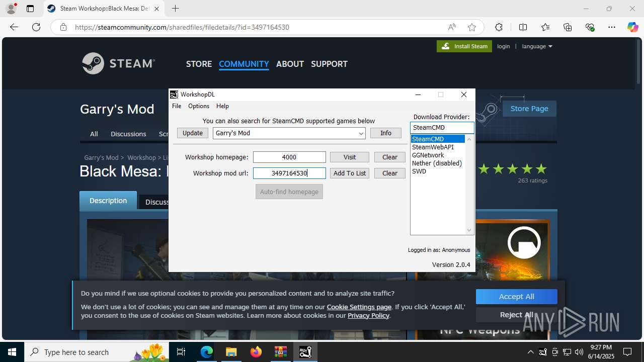Switch to the Garry's Mod All tab

94,134
